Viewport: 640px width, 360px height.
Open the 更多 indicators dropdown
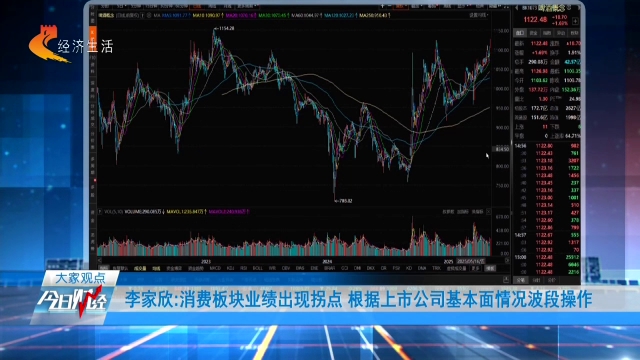click(476, 268)
